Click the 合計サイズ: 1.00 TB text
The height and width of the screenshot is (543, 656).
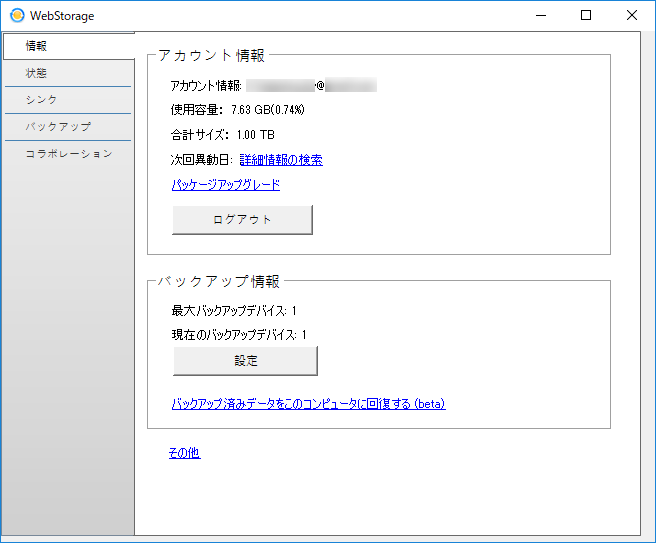(223, 135)
